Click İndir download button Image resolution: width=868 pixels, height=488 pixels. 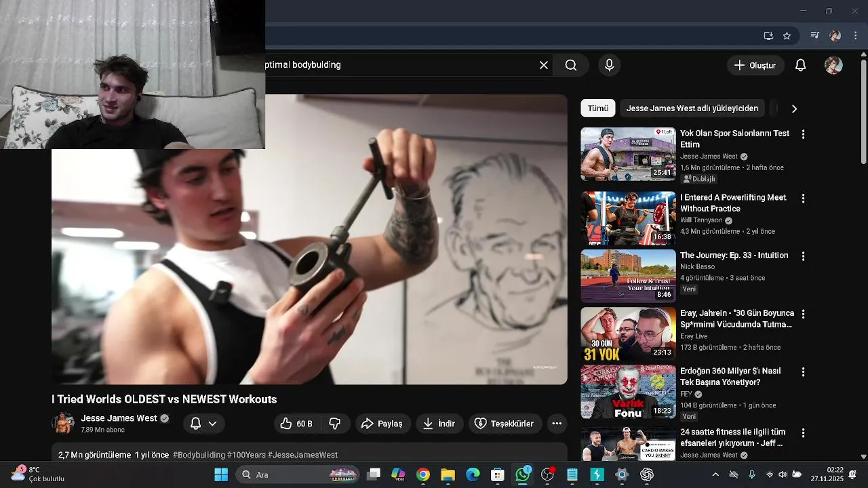click(x=439, y=424)
